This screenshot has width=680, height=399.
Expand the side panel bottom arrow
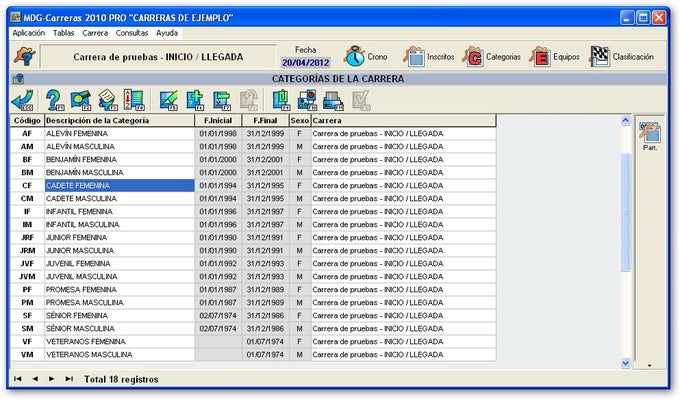(x=650, y=366)
